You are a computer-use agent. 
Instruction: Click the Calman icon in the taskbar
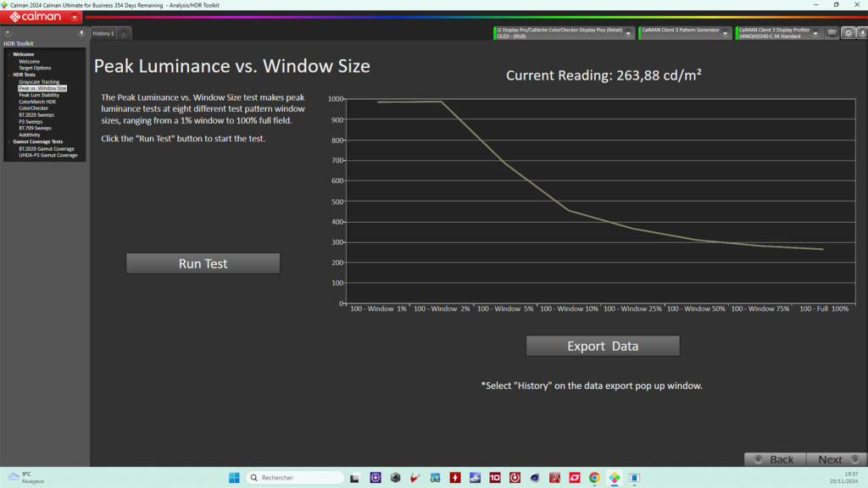tap(615, 478)
